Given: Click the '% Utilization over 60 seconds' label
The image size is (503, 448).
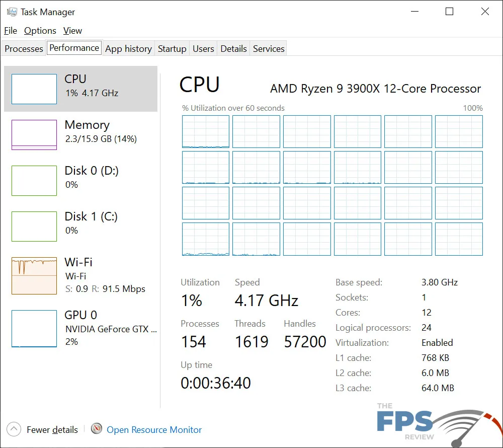Looking at the screenshot, I should coord(233,108).
